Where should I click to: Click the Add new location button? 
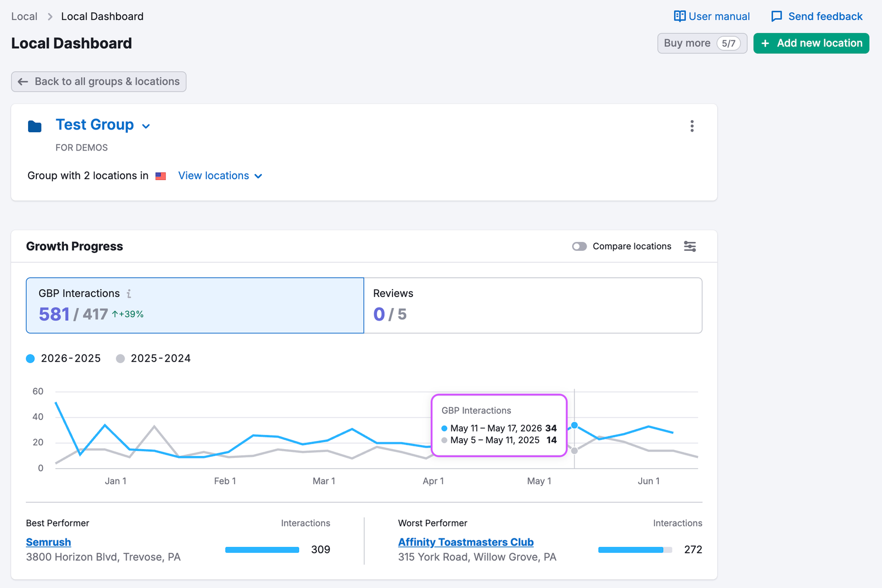pos(811,44)
